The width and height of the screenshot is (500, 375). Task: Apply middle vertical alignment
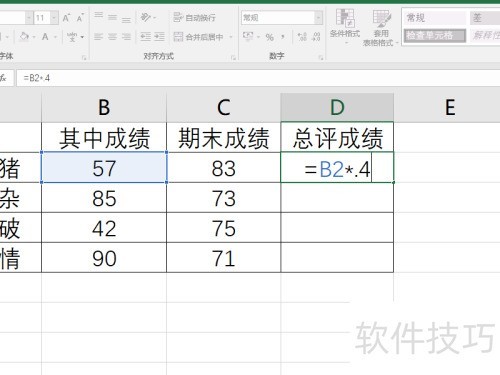click(112, 17)
